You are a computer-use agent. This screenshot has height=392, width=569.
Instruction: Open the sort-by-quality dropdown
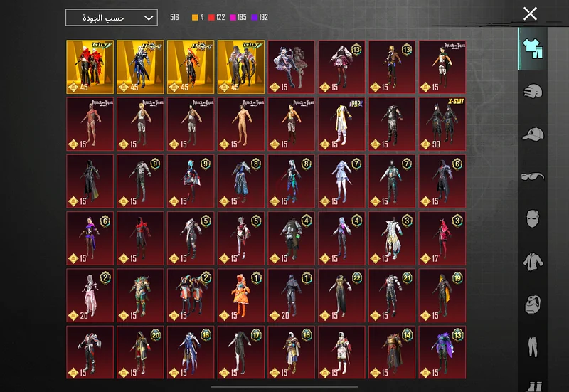[112, 17]
